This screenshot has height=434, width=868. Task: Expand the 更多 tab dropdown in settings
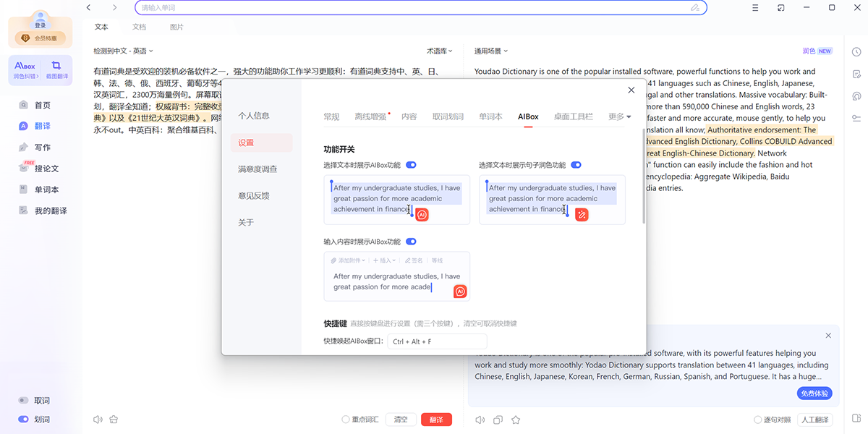(x=619, y=116)
